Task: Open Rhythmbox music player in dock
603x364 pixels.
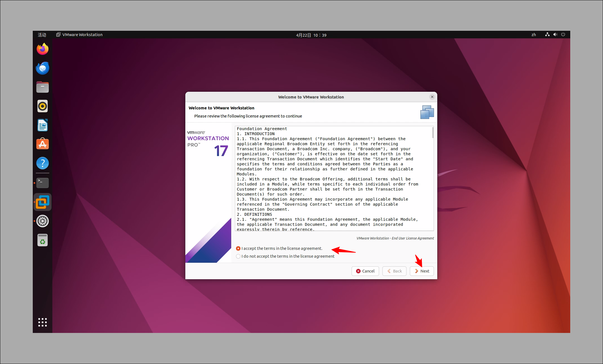Action: pyautogui.click(x=43, y=106)
